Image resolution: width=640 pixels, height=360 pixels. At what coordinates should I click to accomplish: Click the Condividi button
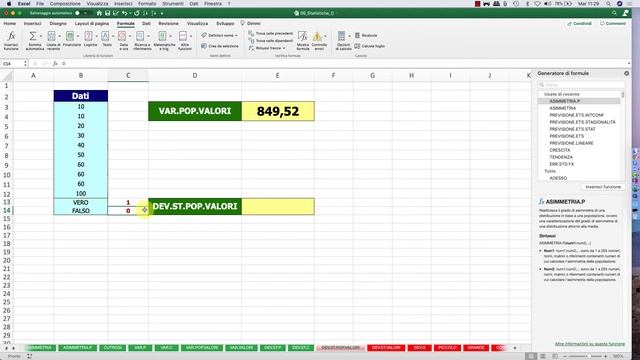(x=580, y=24)
